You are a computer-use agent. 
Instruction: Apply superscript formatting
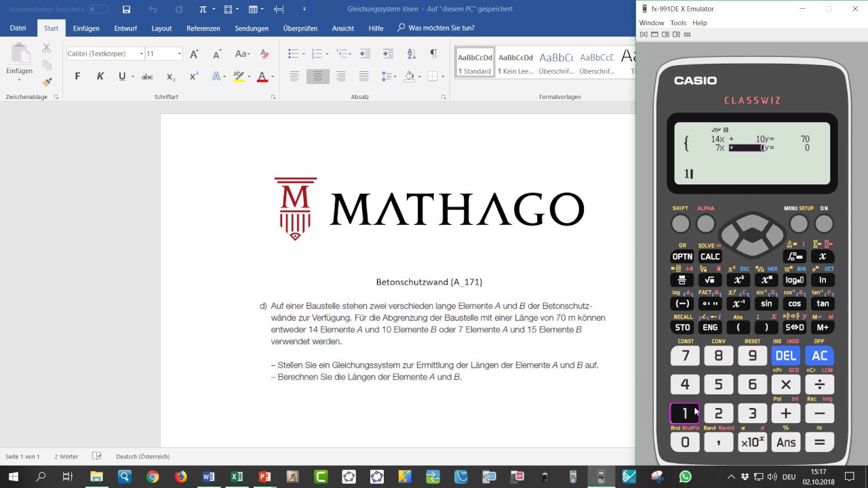coord(194,77)
